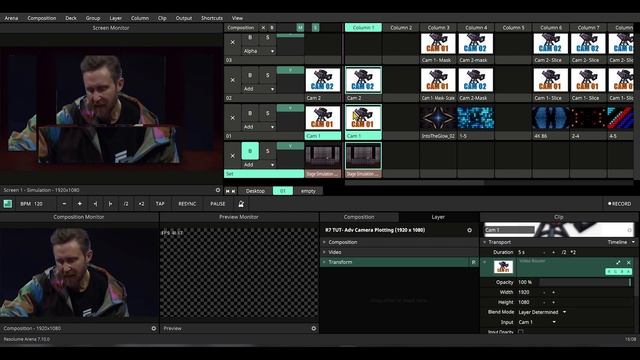Screen dimensions: 640x360
Task: Clear layer 01 with its X icon
Action: click(233, 118)
